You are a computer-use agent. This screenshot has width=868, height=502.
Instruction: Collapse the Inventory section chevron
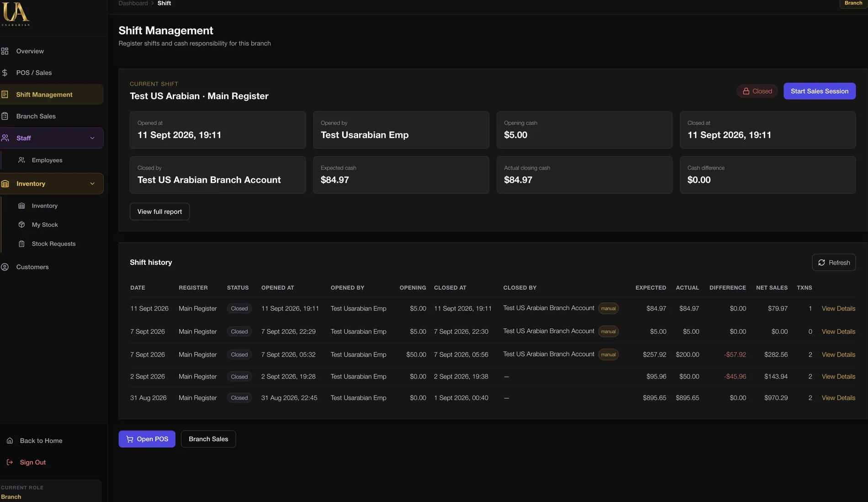point(92,184)
